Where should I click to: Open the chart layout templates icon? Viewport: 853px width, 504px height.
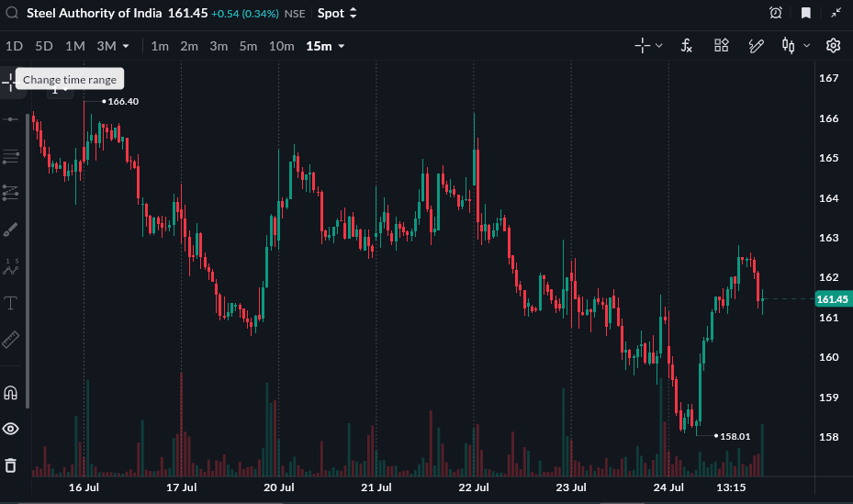tap(722, 46)
